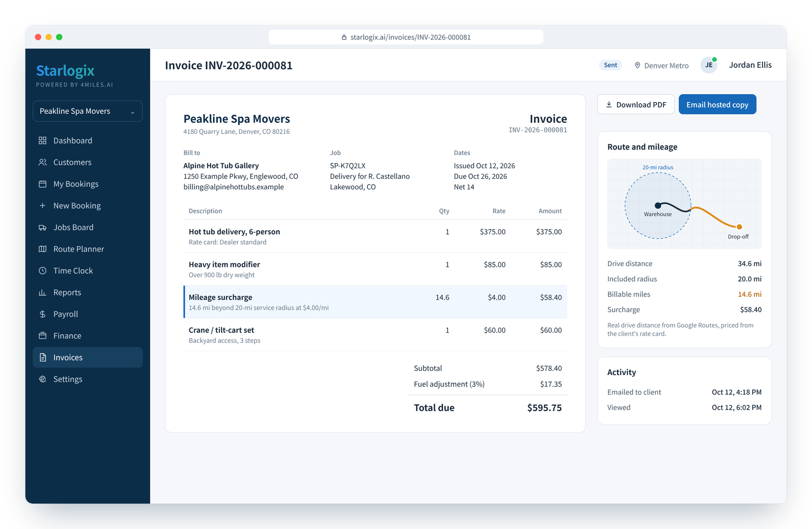
Task: Click the lock icon in the address bar
Action: (x=344, y=37)
